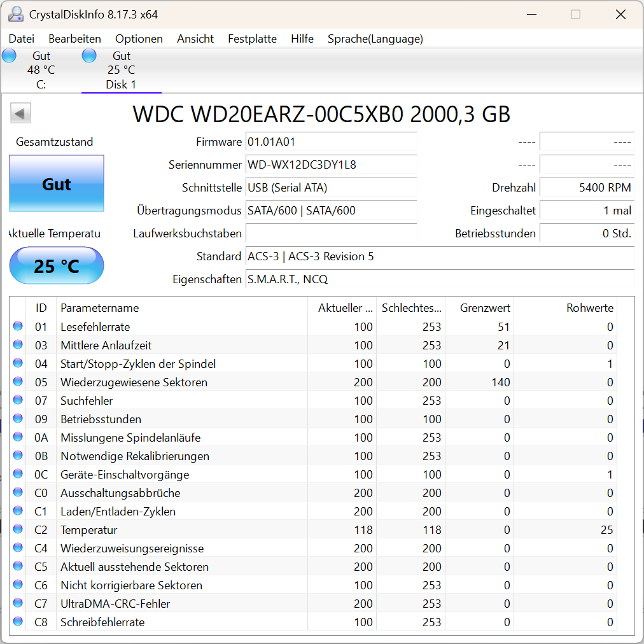This screenshot has height=644, width=644.
Task: Open the Ansicht menu
Action: pyautogui.click(x=195, y=39)
